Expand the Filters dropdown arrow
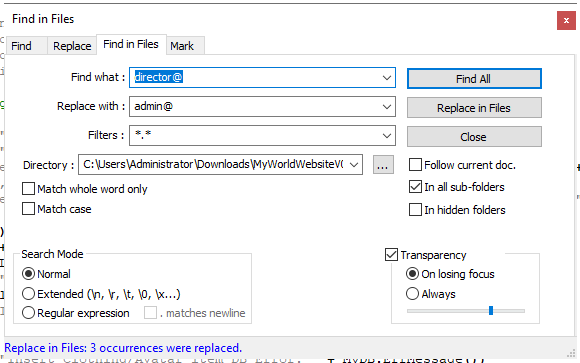The image size is (580, 363). pyautogui.click(x=387, y=136)
